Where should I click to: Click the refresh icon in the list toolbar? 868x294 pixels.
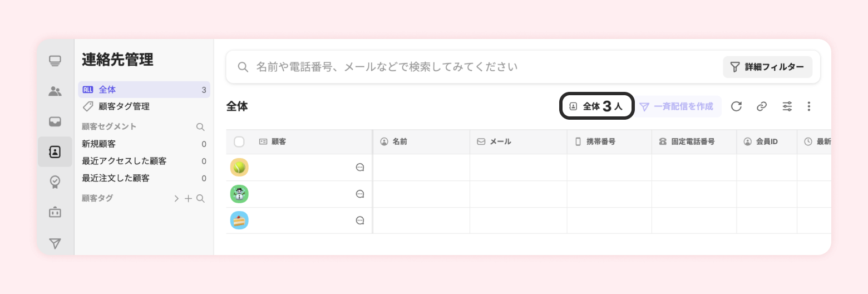[736, 106]
